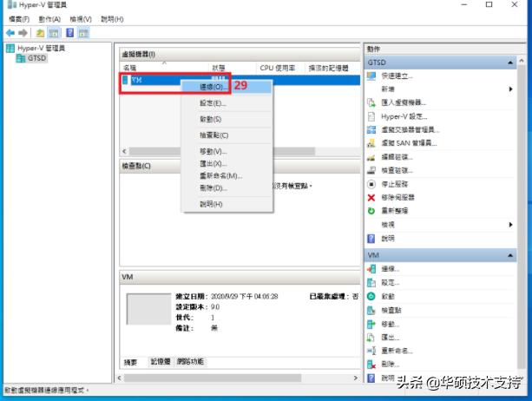Expand the 檢視 (View) submenu arrow in Actions
Viewport: 532px width, 401px height.
pyautogui.click(x=510, y=225)
